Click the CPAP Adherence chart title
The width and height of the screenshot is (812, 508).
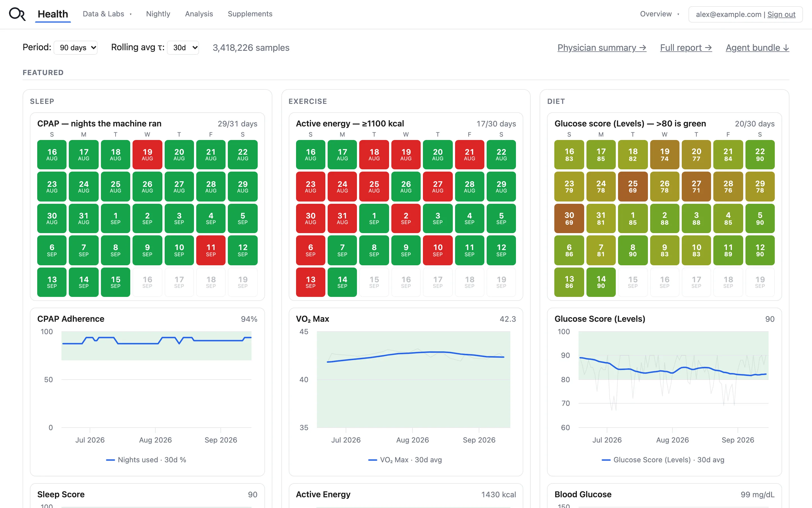click(x=71, y=319)
